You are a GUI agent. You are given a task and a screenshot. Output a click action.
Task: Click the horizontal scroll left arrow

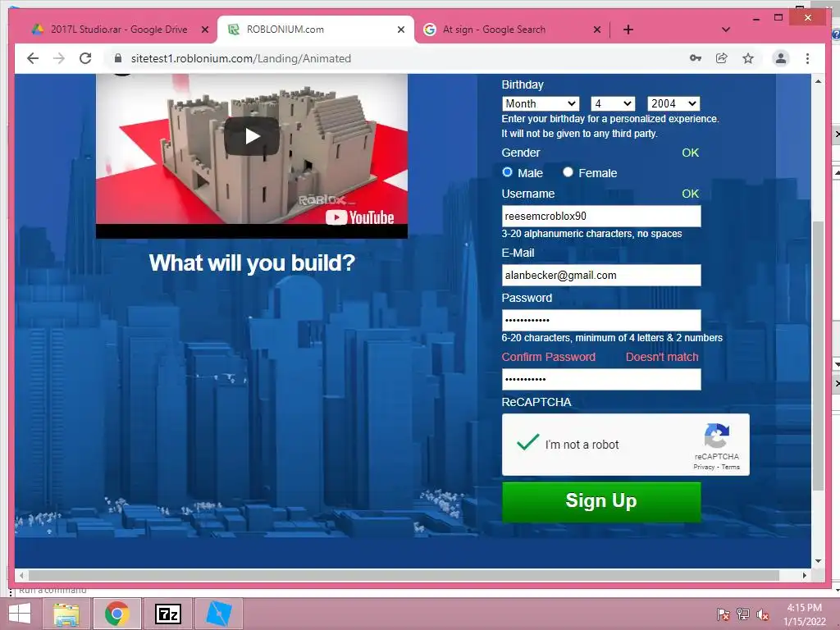[x=21, y=575]
